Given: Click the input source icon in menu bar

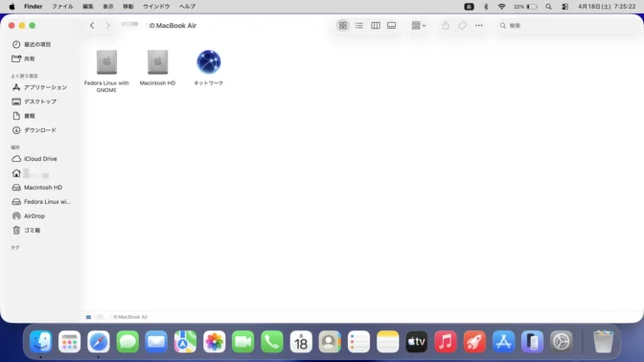Looking at the screenshot, I should point(469,7).
